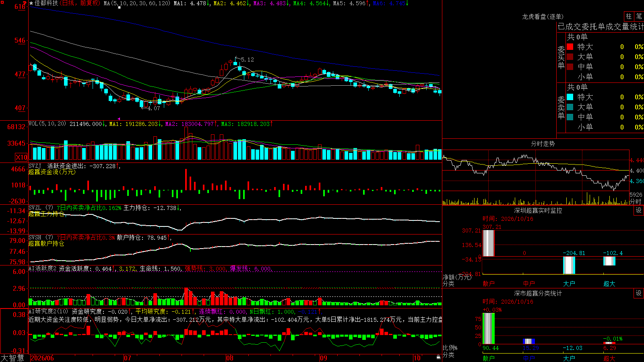Switch Dragon-Tiger panel to 笔 view
The height and width of the screenshot is (362, 644).
coord(639,16)
